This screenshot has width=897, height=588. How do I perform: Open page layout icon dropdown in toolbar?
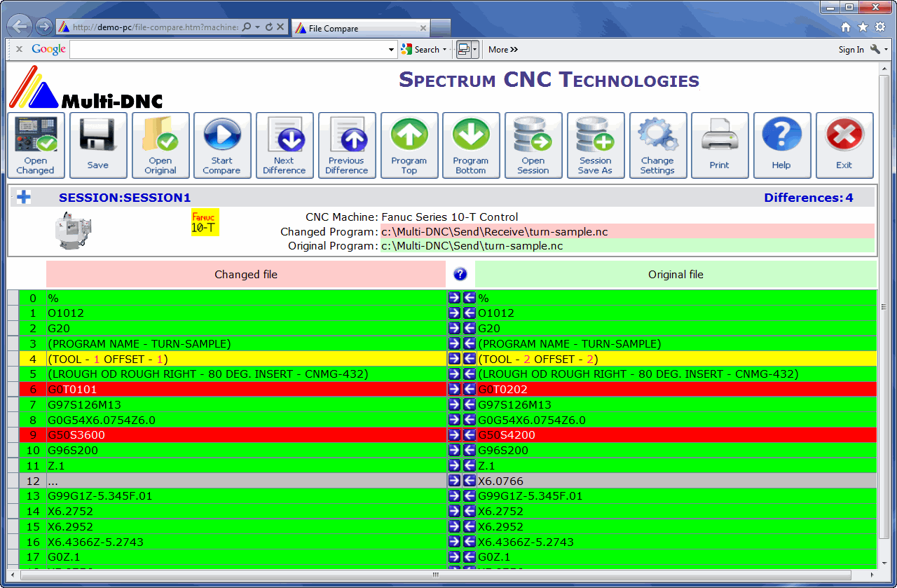475,49
